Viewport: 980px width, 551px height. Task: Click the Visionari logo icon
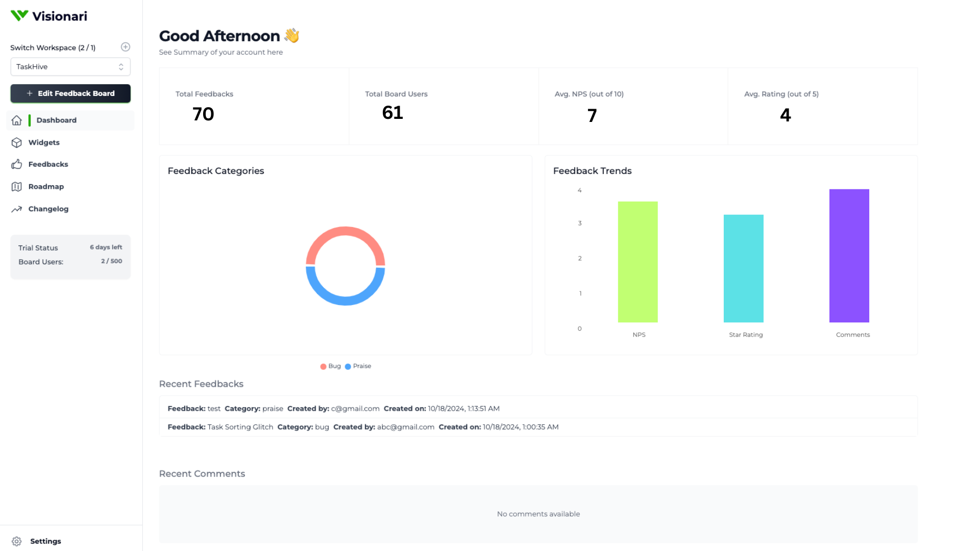pyautogui.click(x=19, y=16)
